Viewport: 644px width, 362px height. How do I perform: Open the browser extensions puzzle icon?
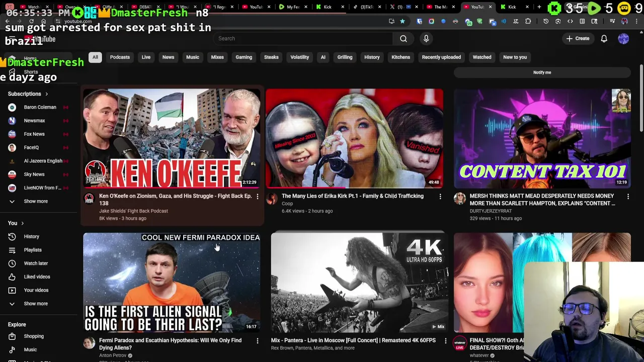[528, 21]
